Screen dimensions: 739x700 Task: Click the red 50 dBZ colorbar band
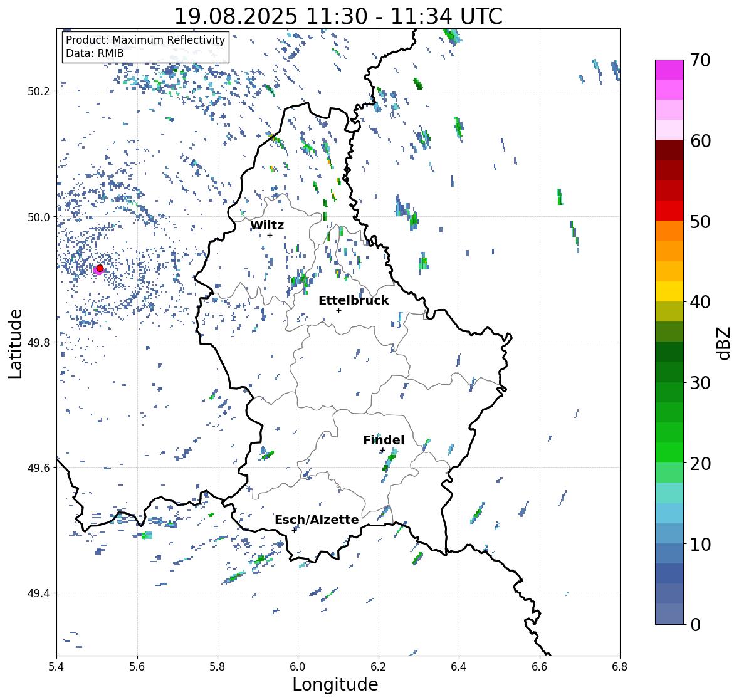click(669, 211)
